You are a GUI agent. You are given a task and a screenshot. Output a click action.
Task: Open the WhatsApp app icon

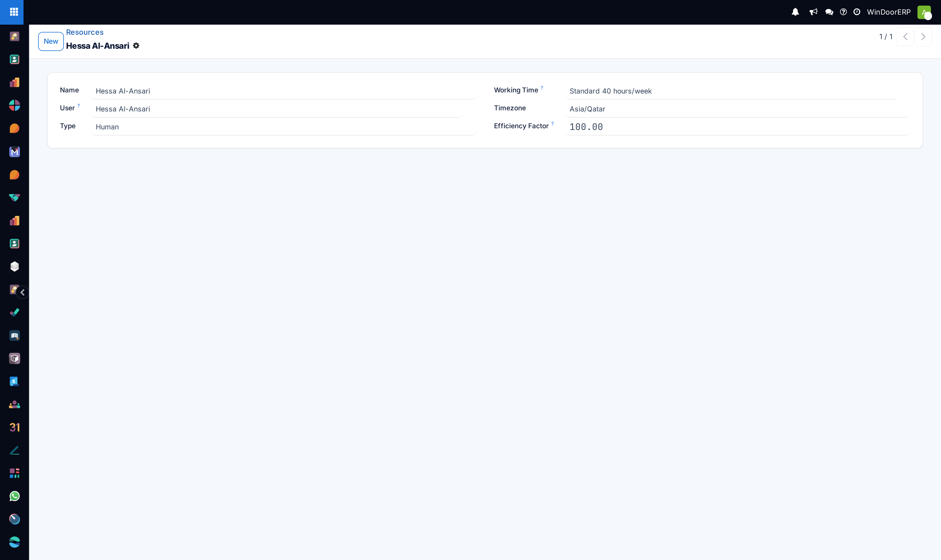pyautogui.click(x=14, y=496)
